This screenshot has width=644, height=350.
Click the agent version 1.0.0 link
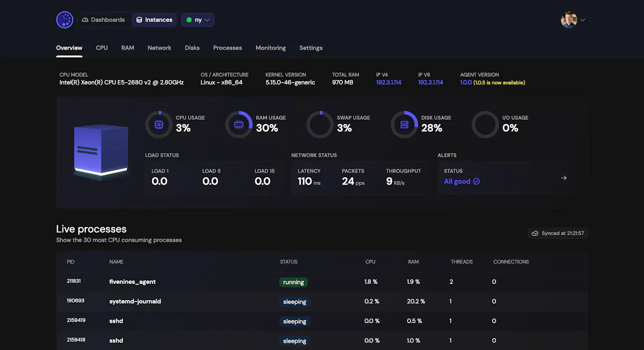click(x=466, y=83)
